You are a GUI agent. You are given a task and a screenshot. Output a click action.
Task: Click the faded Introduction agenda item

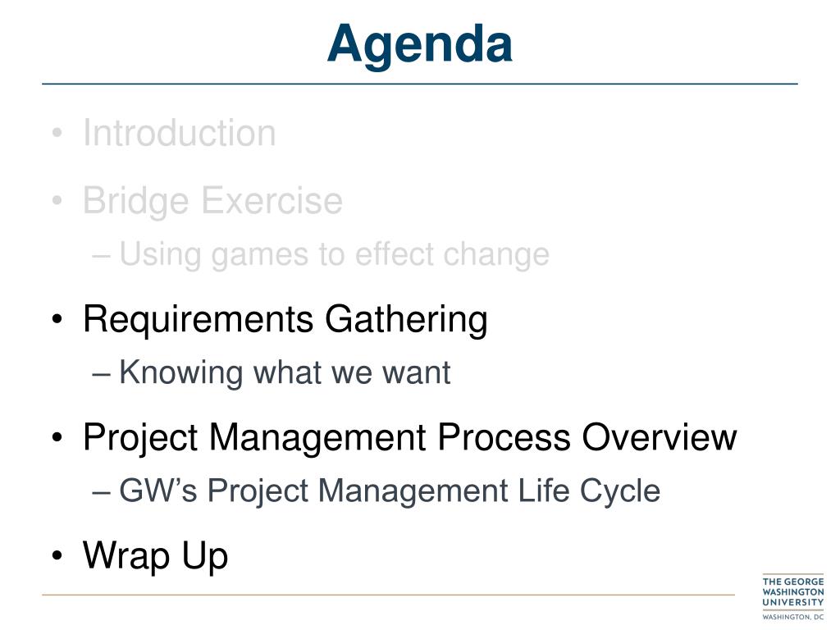(x=180, y=133)
